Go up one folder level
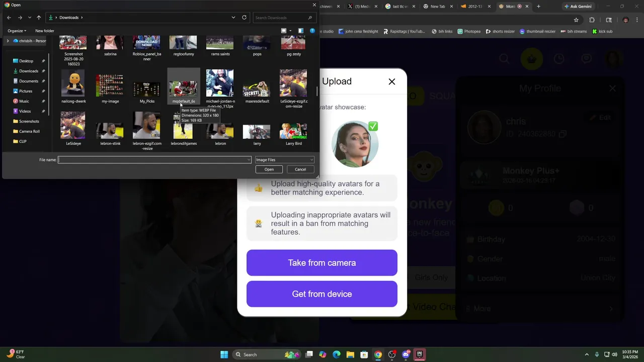 39,18
